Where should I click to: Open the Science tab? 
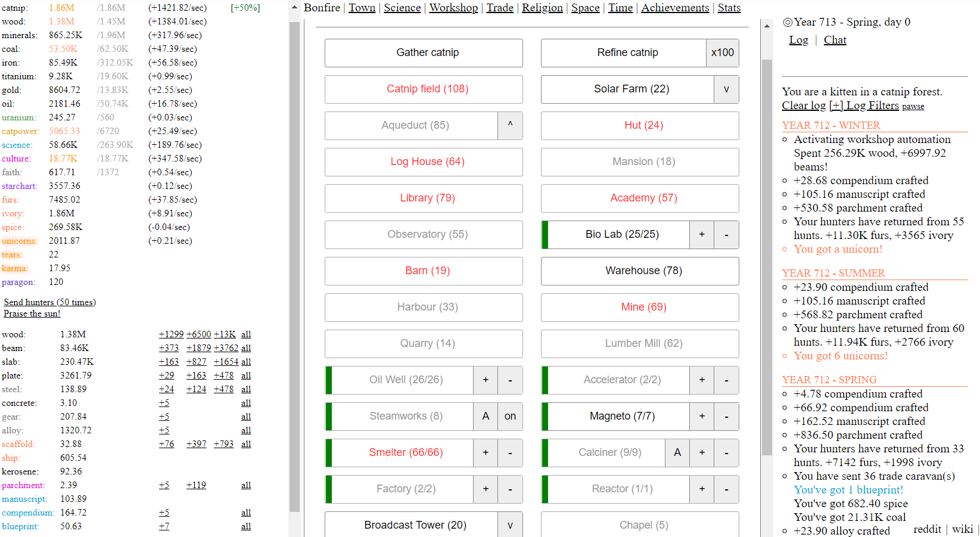coord(402,8)
